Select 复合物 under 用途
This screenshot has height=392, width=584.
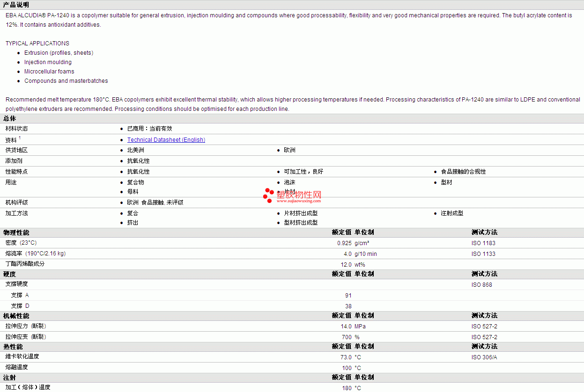pos(135,182)
